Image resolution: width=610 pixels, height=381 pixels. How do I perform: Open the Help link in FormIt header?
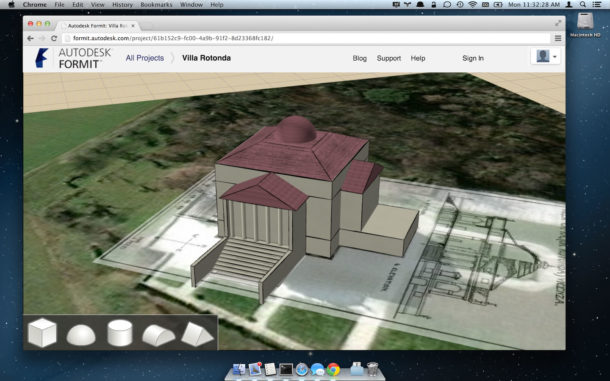click(x=418, y=58)
